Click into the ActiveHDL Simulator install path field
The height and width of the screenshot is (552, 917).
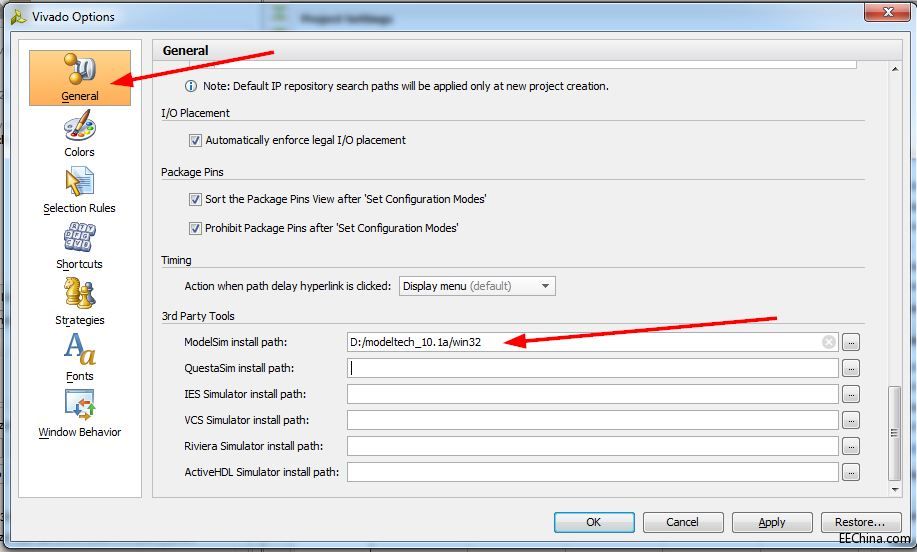[x=592, y=472]
